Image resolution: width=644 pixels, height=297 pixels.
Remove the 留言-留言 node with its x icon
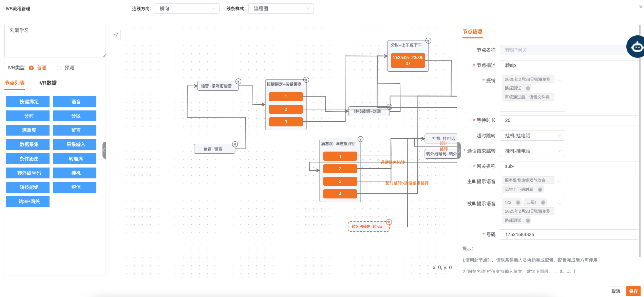(235, 144)
